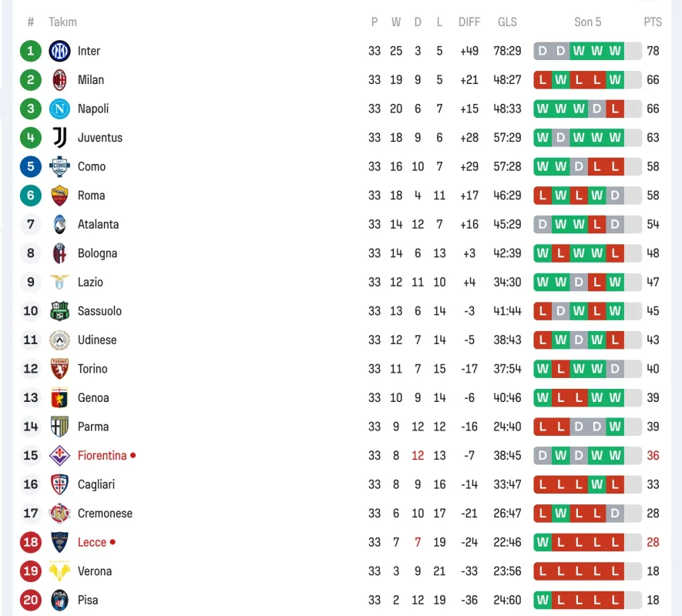Click the Bologna team name
This screenshot has width=682, height=616.
point(97,253)
